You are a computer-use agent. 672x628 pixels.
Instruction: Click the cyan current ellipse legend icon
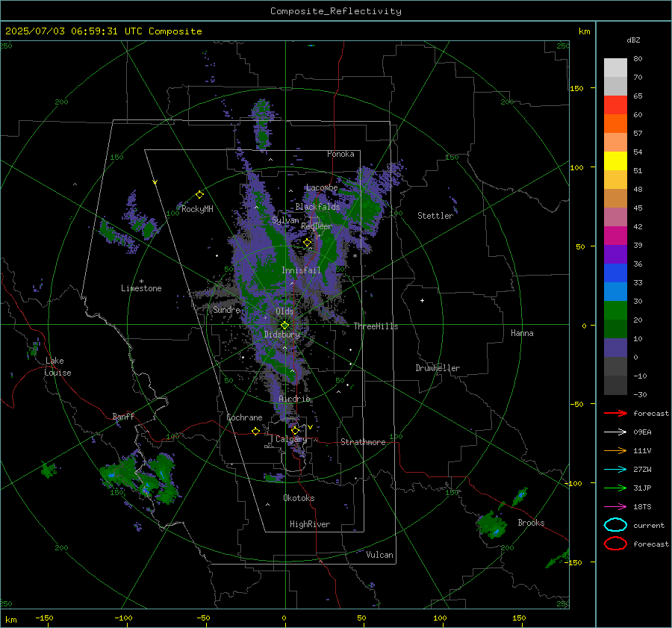[x=615, y=525]
